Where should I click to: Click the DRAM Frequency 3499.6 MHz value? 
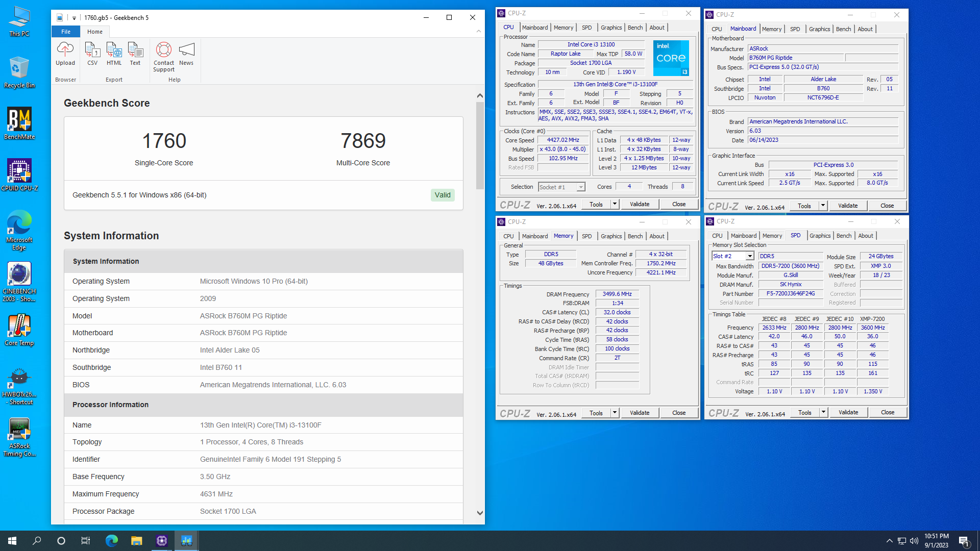coord(617,294)
